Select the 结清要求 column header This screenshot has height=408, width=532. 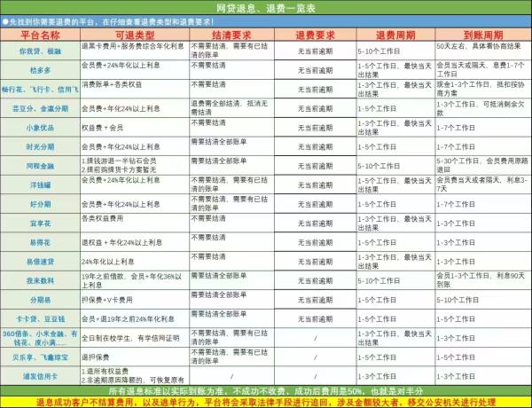coord(231,35)
